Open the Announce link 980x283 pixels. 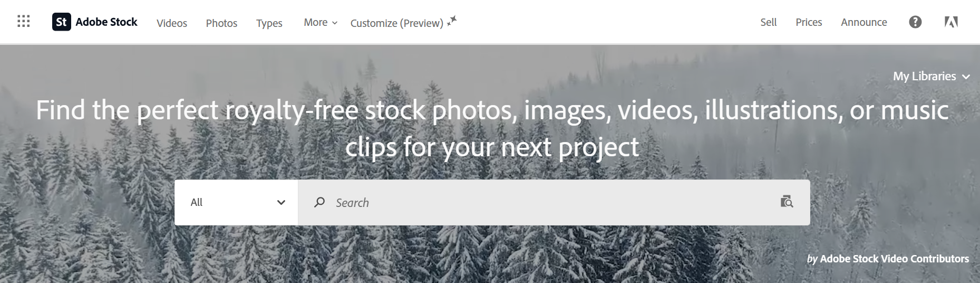(x=864, y=22)
